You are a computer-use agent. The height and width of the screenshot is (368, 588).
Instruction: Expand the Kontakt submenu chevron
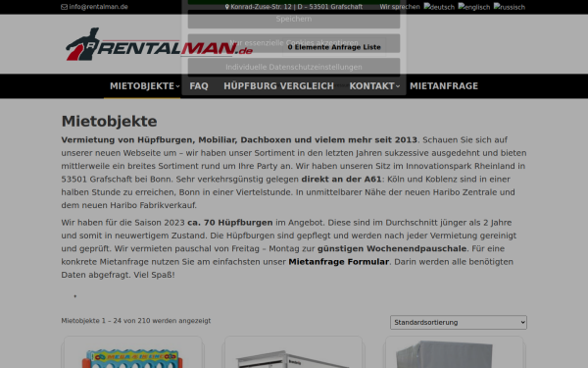[398, 86]
